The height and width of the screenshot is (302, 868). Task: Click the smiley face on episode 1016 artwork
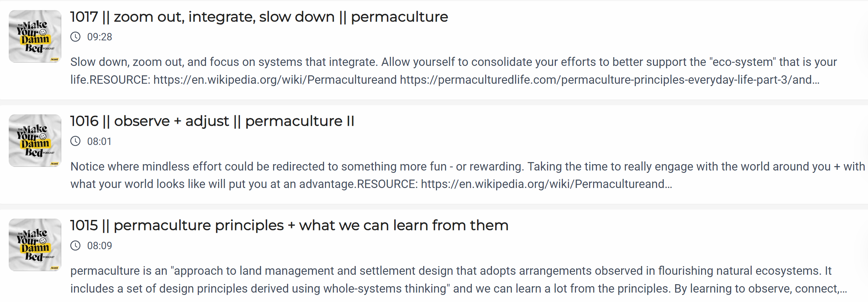43,136
